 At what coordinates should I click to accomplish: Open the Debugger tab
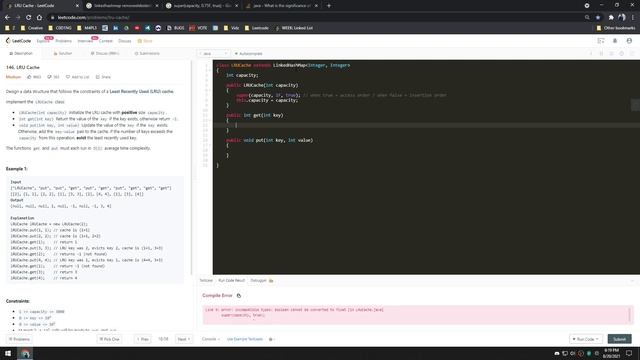[x=262, y=281]
